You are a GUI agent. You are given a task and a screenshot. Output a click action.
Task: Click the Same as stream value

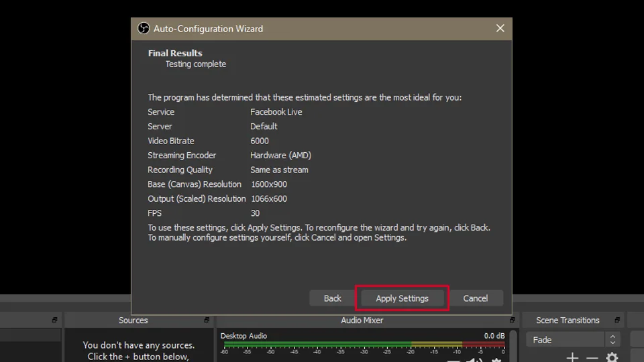point(279,170)
